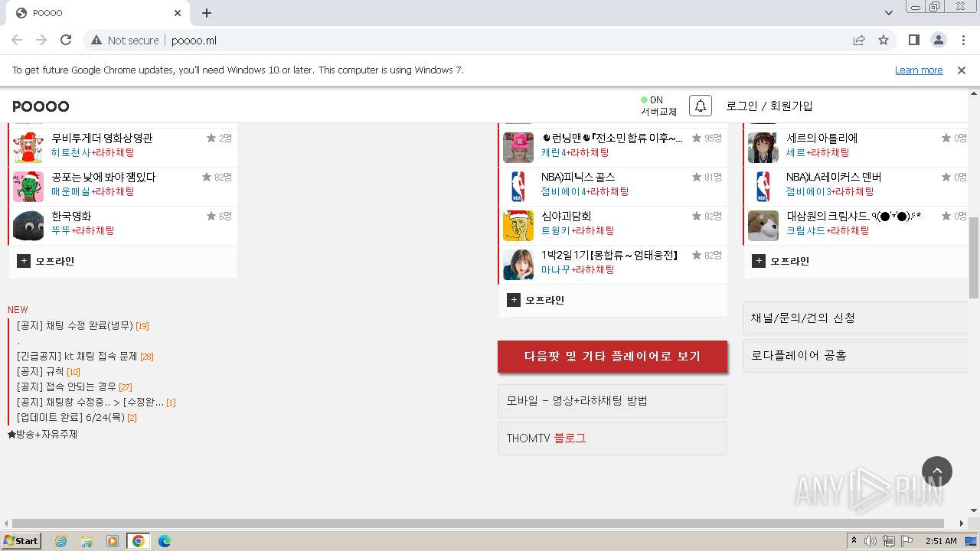This screenshot has width=980, height=551.
Task: Click 방송+자유주제 category link
Action: pyautogui.click(x=42, y=434)
